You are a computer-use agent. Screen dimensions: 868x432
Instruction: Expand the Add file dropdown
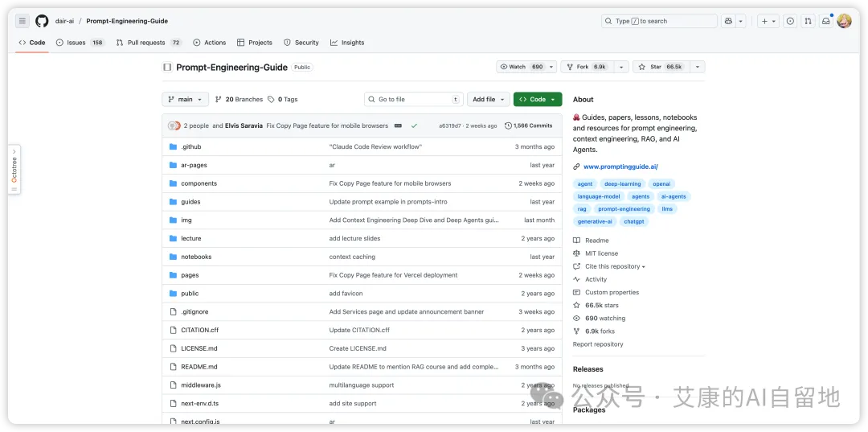pos(489,99)
